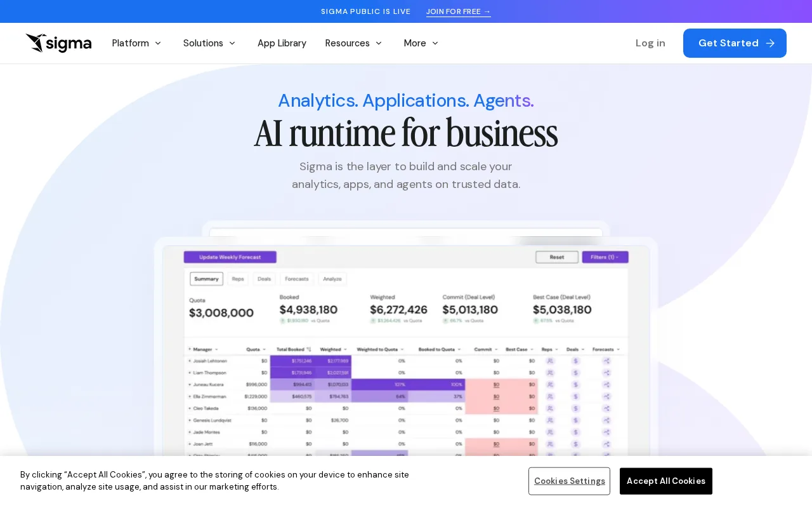Click the Reps icon for Jade Montes

pyautogui.click(x=550, y=432)
